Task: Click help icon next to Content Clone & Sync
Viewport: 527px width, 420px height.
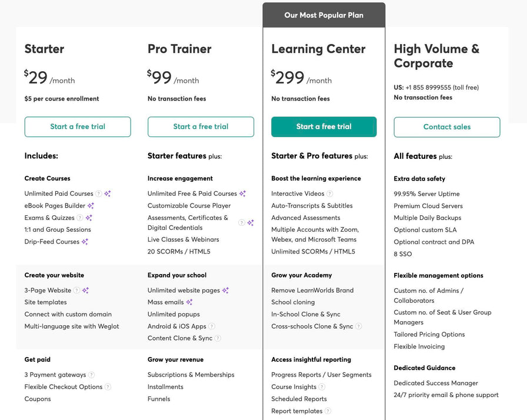Action: pos(218,338)
